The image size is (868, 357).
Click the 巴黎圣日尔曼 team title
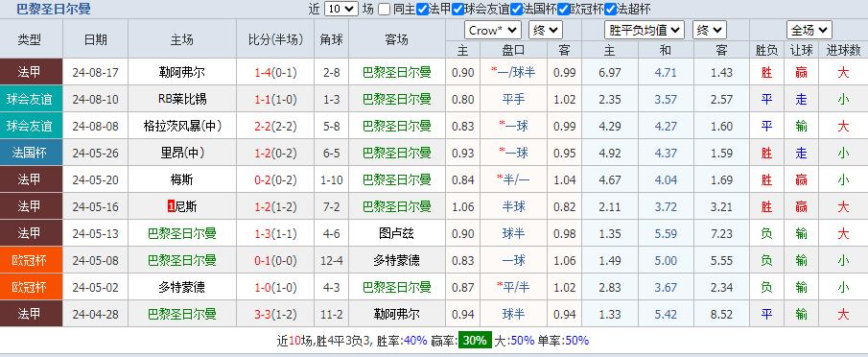click(x=54, y=9)
